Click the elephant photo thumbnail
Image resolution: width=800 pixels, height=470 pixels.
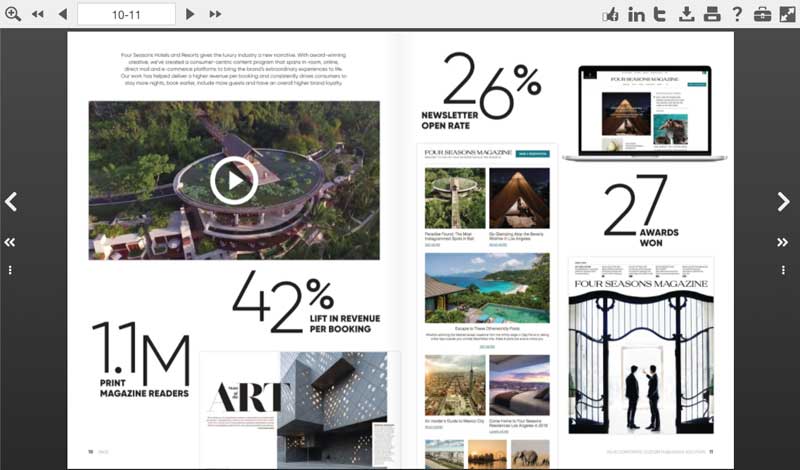(x=530, y=454)
